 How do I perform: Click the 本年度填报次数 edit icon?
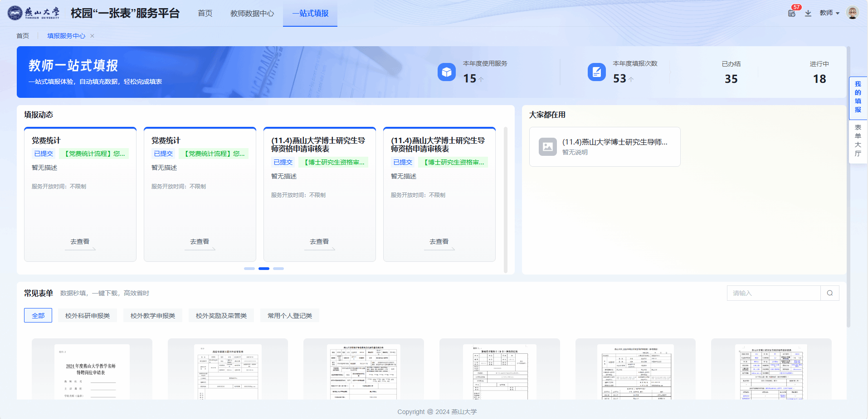(596, 72)
